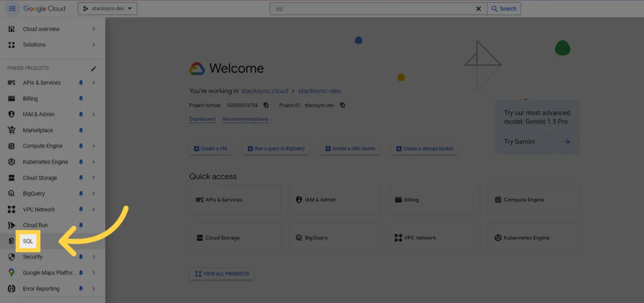This screenshot has height=303, width=644.
Task: Click Create a VM
Action: point(210,149)
